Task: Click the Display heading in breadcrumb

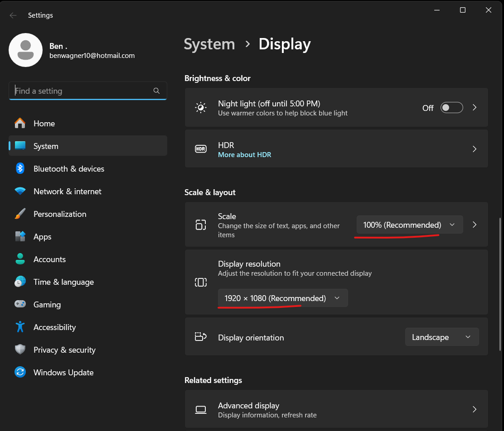Action: [285, 44]
